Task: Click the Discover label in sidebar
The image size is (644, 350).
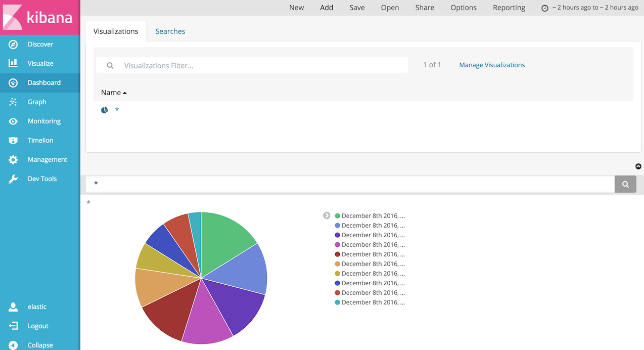Action: tap(40, 45)
